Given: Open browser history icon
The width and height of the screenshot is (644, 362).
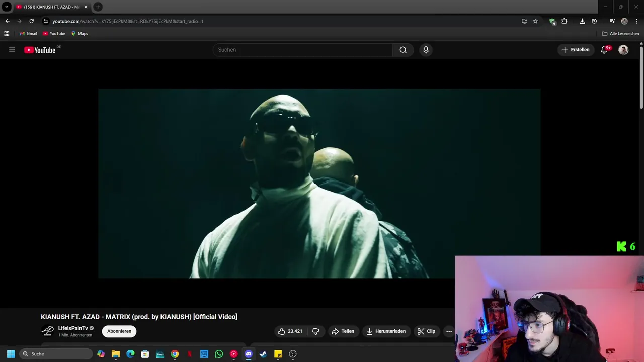Looking at the screenshot, I should 594,21.
